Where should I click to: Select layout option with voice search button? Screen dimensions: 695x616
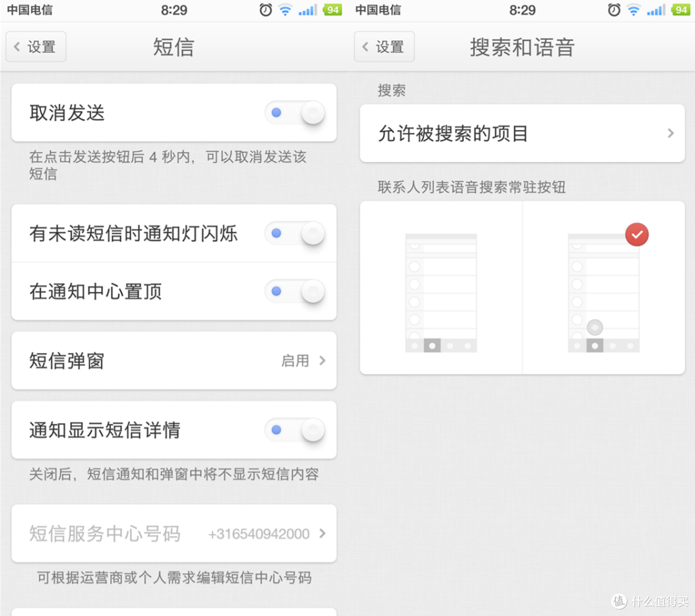(x=604, y=288)
